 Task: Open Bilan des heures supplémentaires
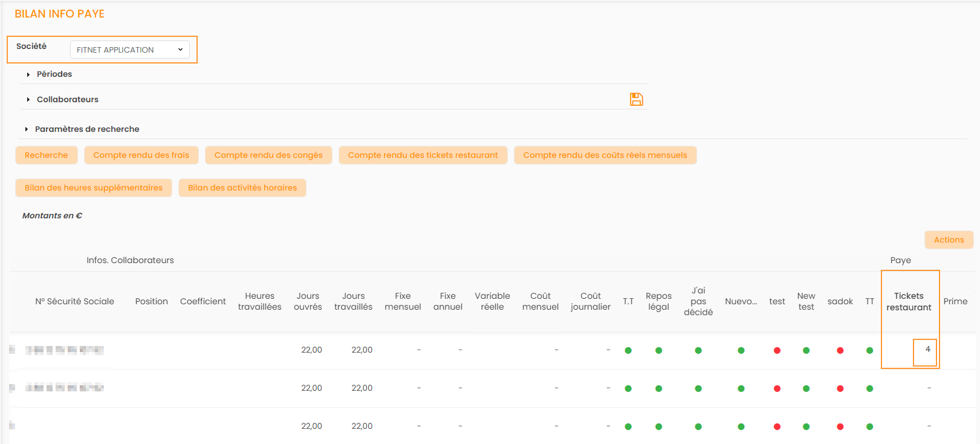click(94, 188)
